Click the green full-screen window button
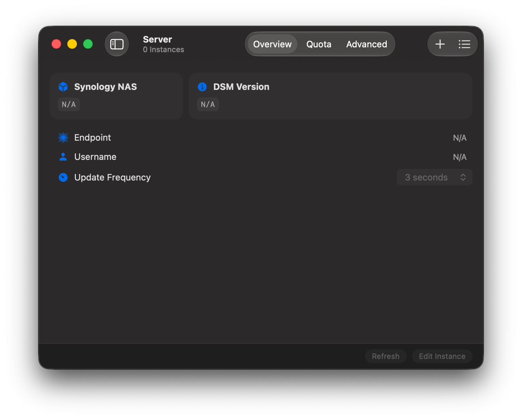 point(88,44)
